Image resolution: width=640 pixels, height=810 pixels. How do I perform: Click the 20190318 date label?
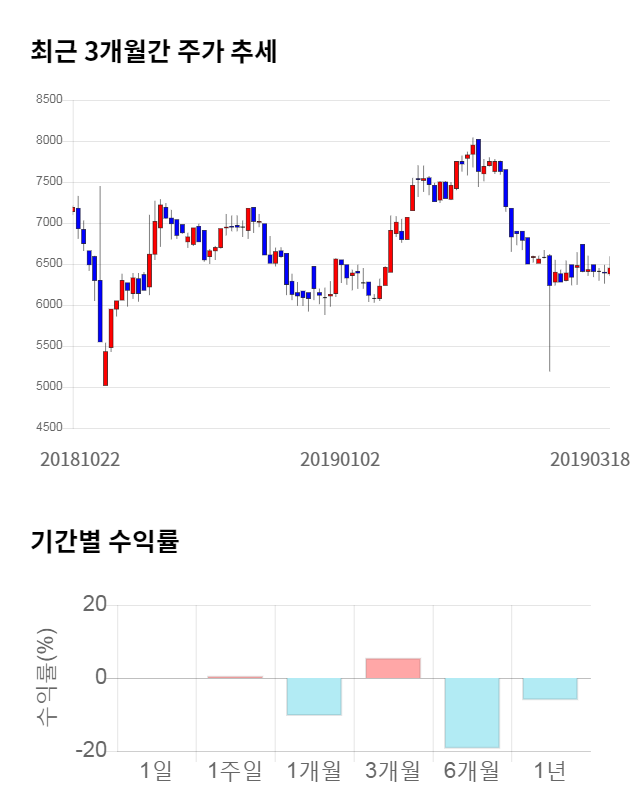pyautogui.click(x=590, y=459)
